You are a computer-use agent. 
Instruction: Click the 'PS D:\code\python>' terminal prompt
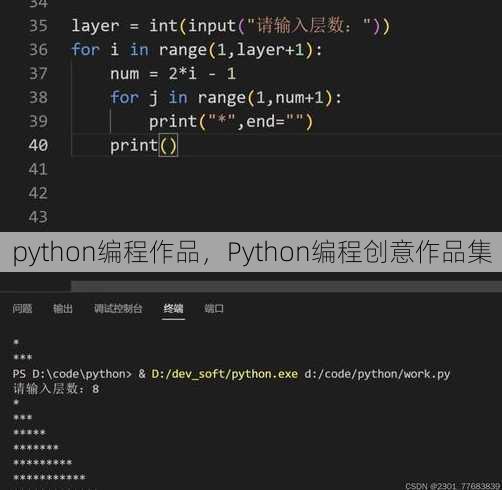pos(72,374)
